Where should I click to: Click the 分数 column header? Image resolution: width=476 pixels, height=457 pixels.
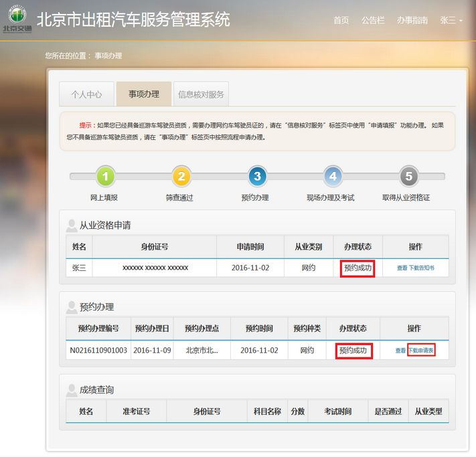click(297, 412)
